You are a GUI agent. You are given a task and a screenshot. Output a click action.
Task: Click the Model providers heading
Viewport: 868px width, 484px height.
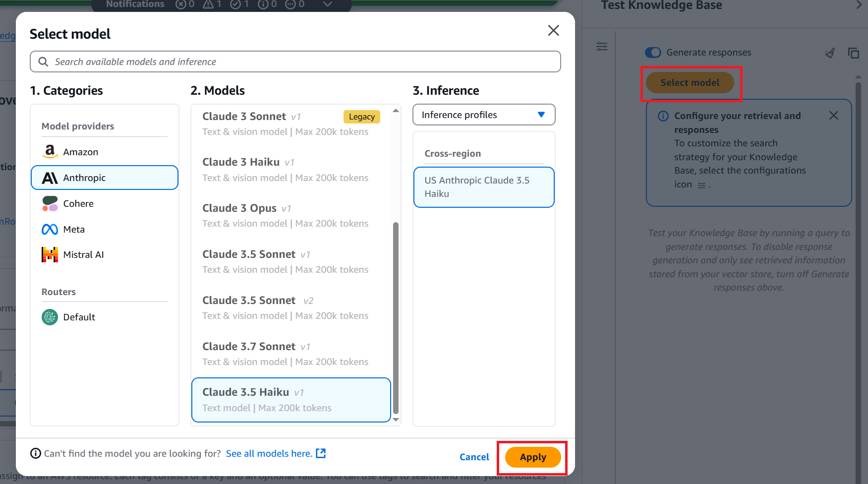(x=78, y=126)
